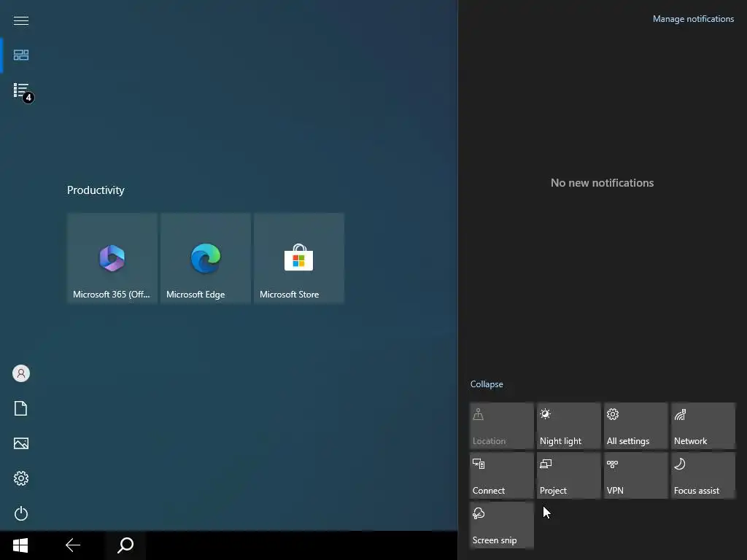Viewport: 747px width, 560px height.
Task: Open the user account icon
Action: pyautogui.click(x=21, y=373)
